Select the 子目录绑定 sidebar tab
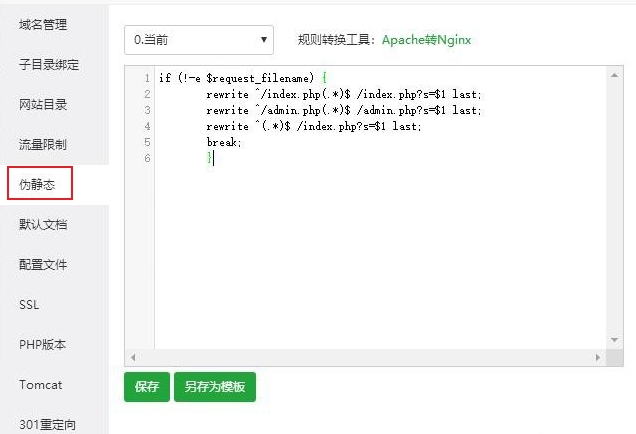Viewport: 636px width, 434px height. (x=49, y=64)
